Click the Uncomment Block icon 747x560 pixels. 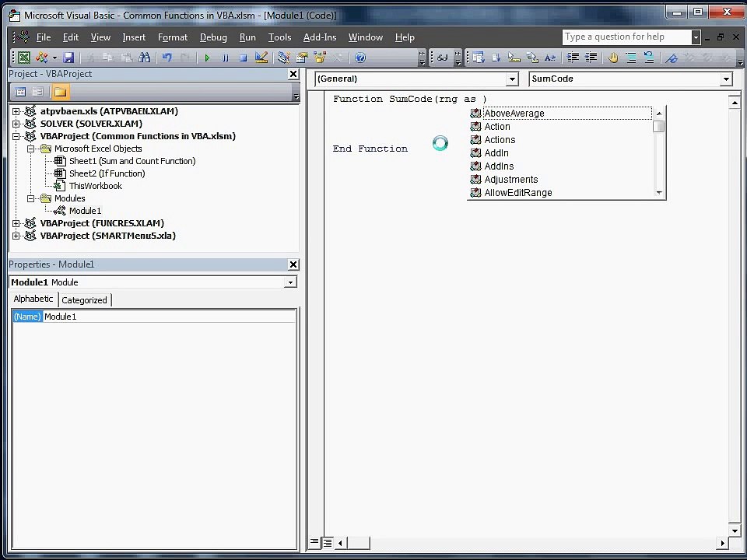click(649, 58)
